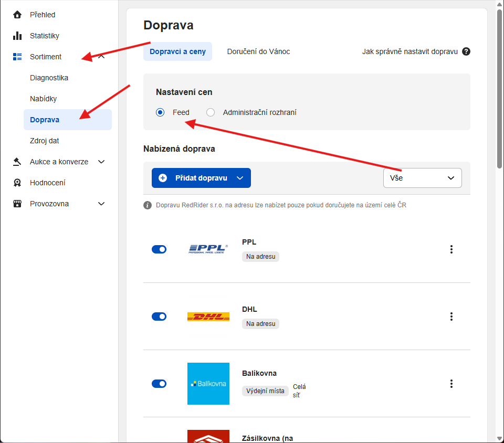Click the Přehled home icon
The image size is (504, 443).
(17, 15)
